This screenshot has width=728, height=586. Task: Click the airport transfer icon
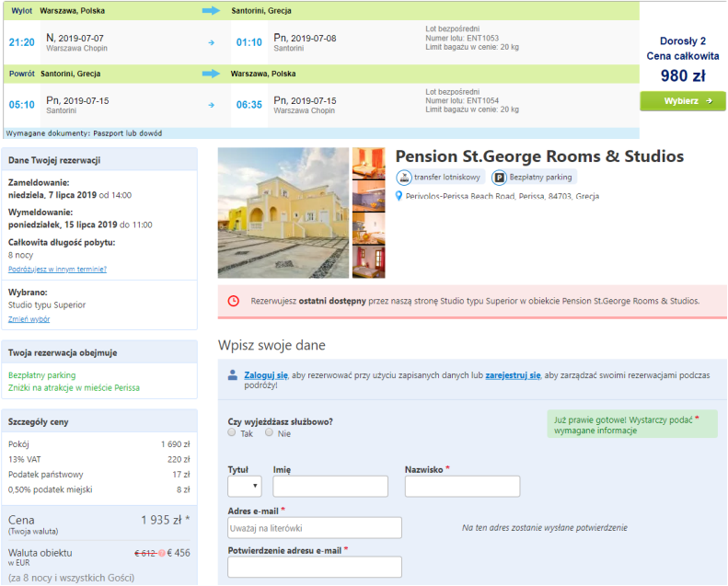[x=404, y=178]
